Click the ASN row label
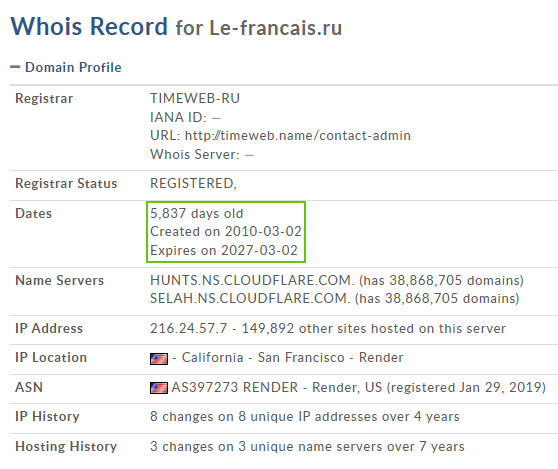This screenshot has width=558, height=469. click(29, 387)
